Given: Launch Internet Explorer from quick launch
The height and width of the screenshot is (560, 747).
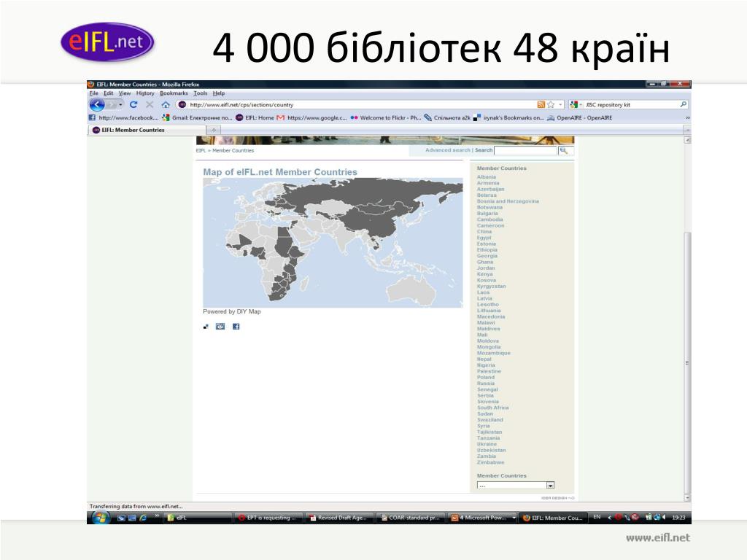Looking at the screenshot, I should coord(143,518).
